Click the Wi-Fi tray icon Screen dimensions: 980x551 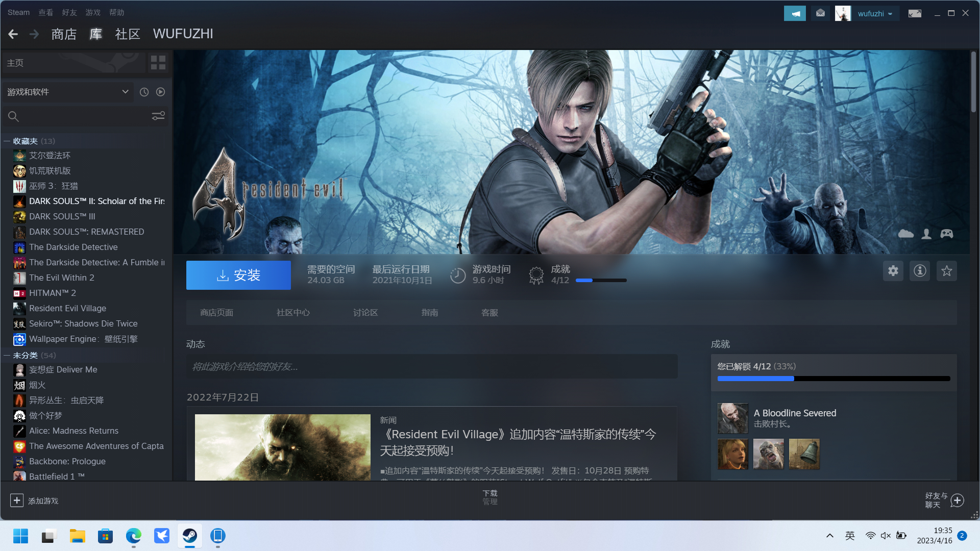(870, 536)
